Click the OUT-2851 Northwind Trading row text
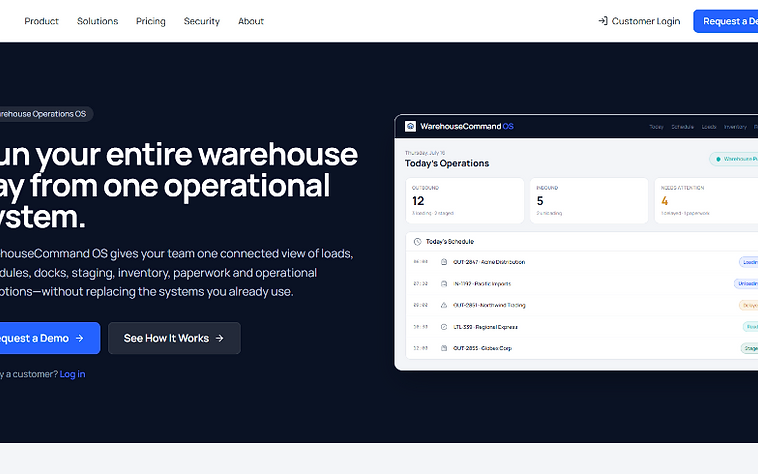Image resolution: width=758 pixels, height=474 pixels. tap(489, 305)
